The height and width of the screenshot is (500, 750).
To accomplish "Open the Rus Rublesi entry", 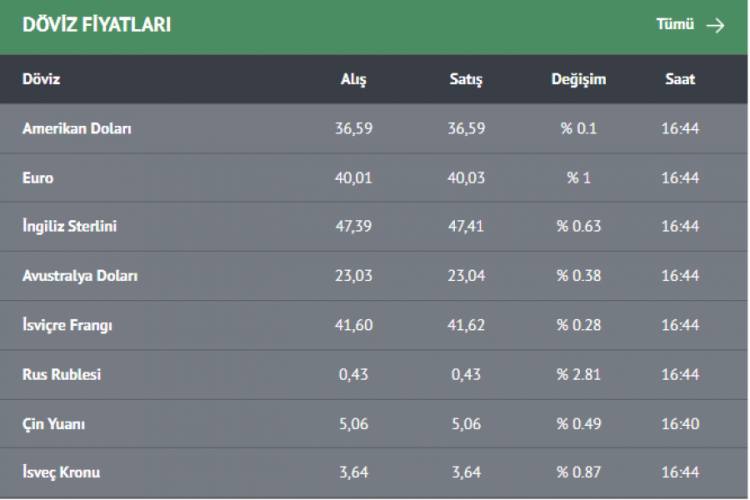I will coord(62,375).
